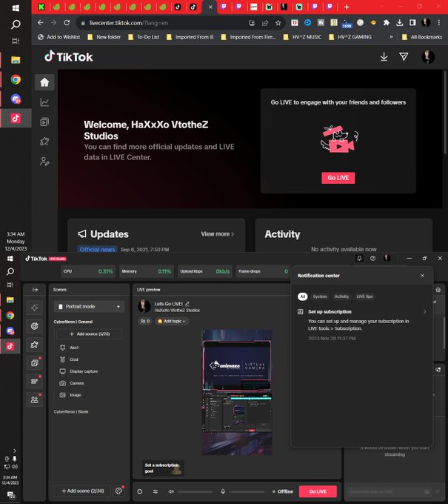Expand the Add topic dropdown
This screenshot has height=504, width=448.
point(172,321)
